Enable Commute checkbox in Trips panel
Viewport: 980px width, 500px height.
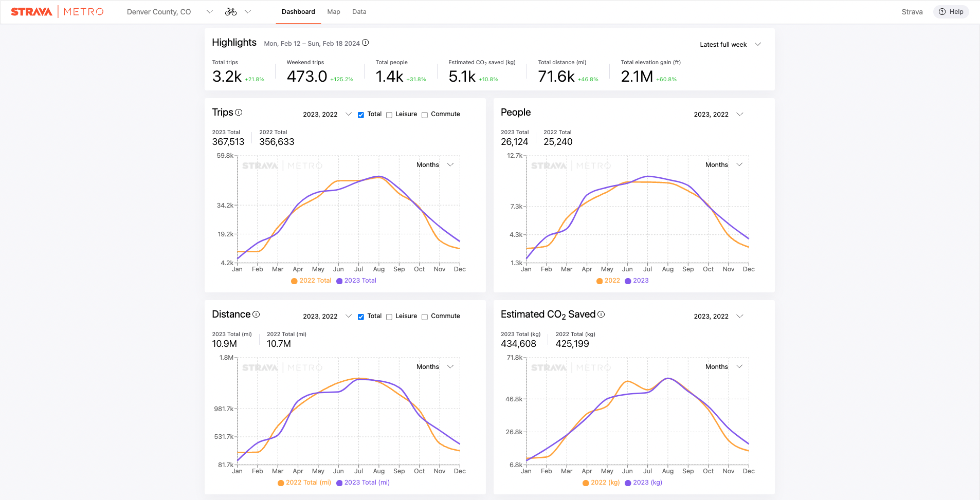[x=425, y=115]
